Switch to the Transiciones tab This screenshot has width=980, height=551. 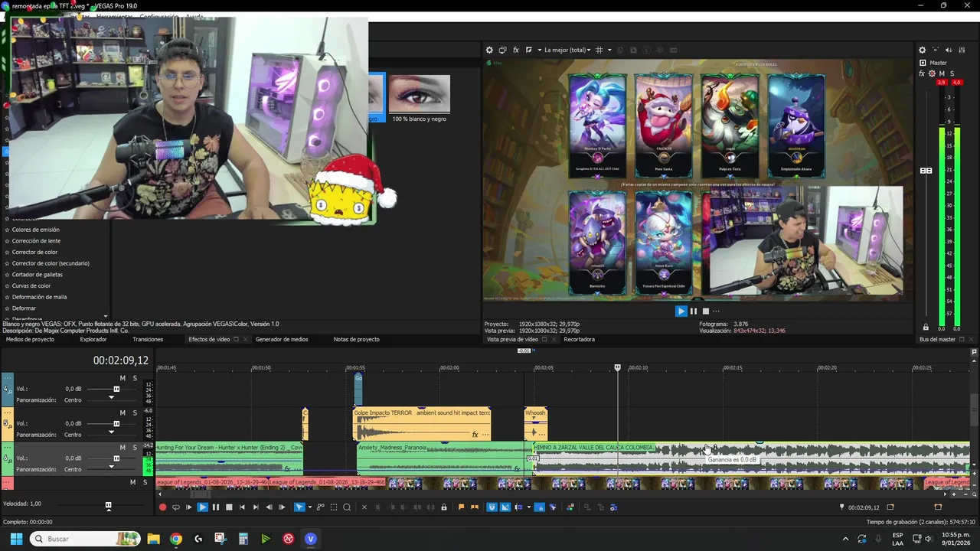148,339
